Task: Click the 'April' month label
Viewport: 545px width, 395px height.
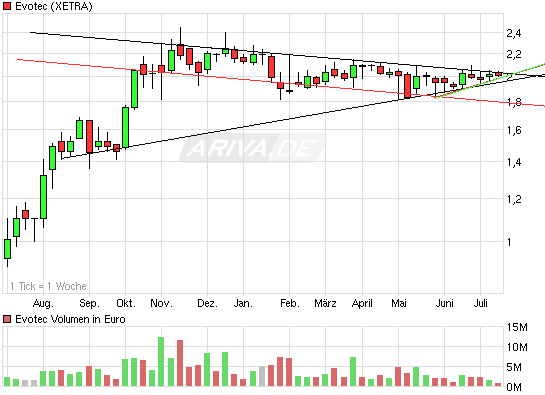Action: pyautogui.click(x=362, y=303)
